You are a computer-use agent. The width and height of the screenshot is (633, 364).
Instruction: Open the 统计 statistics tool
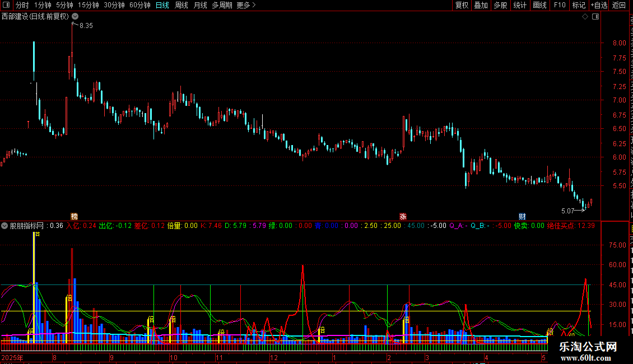point(520,5)
